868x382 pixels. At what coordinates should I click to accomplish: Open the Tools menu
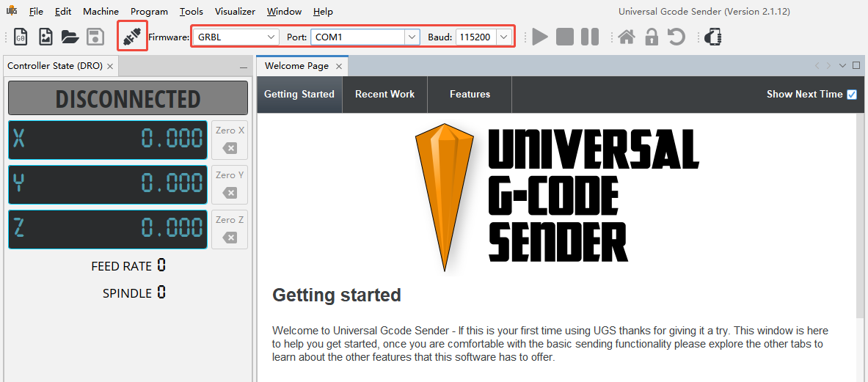pyautogui.click(x=192, y=12)
